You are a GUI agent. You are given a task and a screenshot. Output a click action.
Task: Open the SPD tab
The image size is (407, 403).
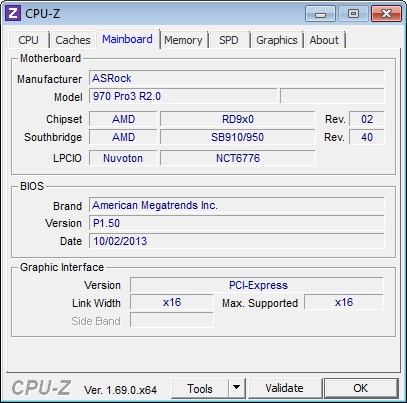pos(229,40)
